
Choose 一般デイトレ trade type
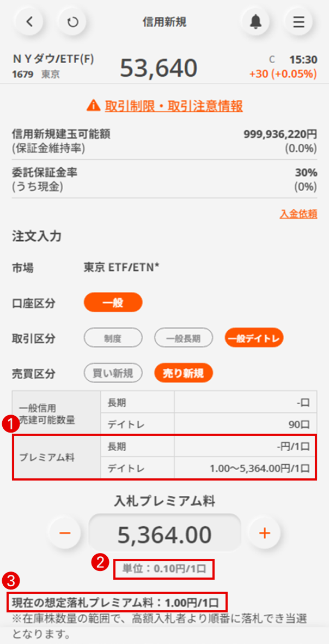[x=254, y=338]
